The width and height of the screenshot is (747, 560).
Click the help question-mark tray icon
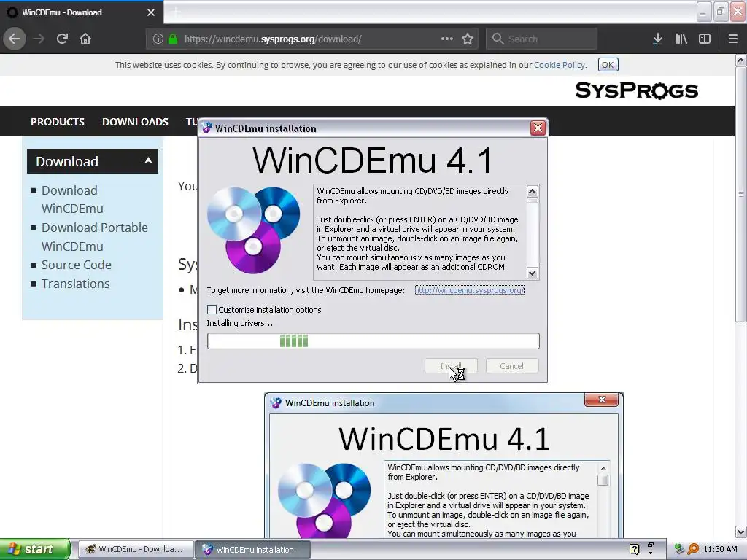click(x=634, y=549)
